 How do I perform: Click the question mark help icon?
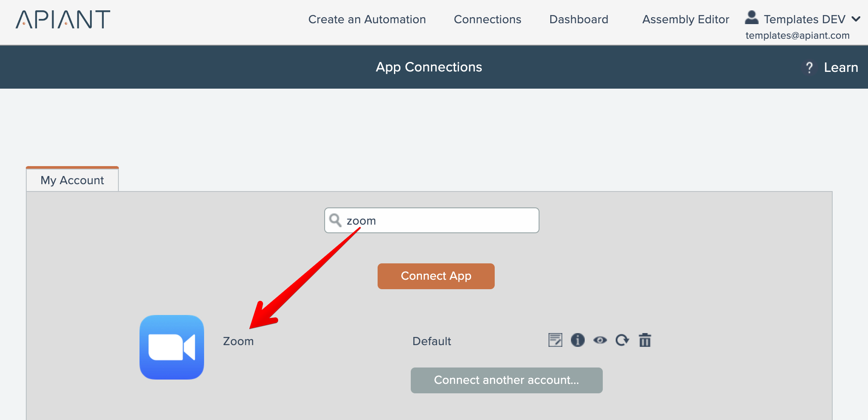[x=809, y=68]
